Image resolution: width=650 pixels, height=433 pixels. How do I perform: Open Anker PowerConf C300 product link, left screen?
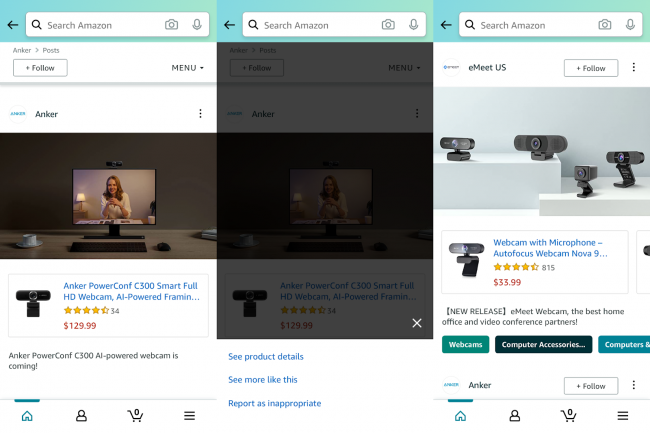point(131,291)
